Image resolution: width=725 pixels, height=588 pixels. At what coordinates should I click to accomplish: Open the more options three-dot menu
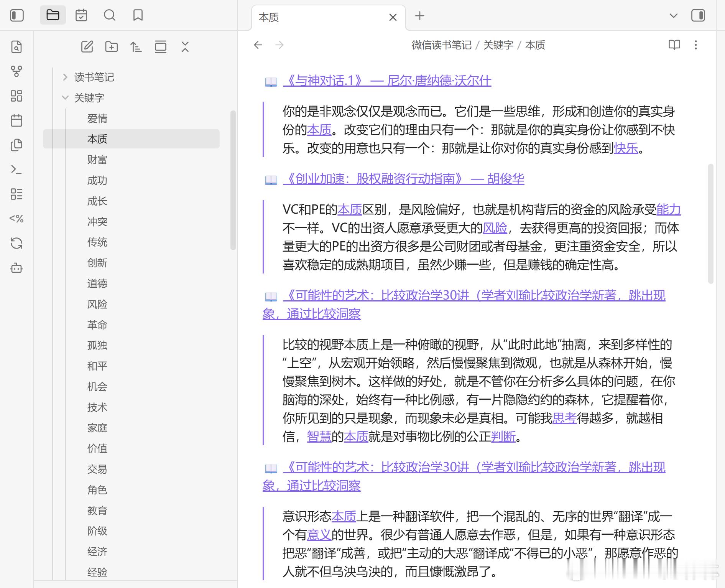[696, 45]
